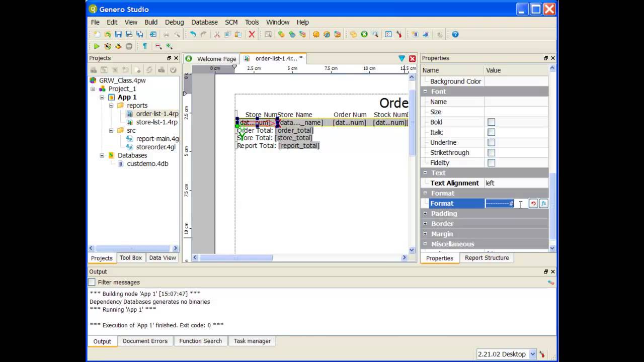The height and width of the screenshot is (362, 644).
Task: Click the New file toolbar icon
Action: pyautogui.click(x=97, y=34)
